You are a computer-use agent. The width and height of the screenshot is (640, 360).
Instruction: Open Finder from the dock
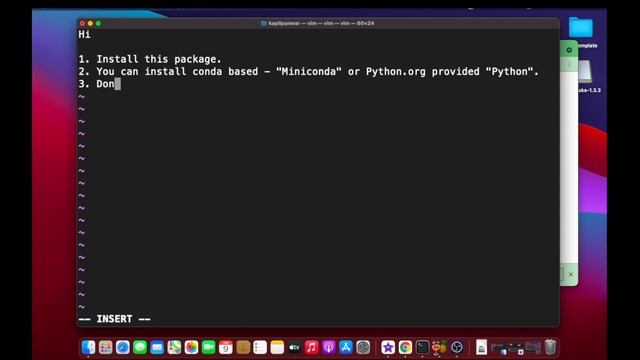click(88, 347)
